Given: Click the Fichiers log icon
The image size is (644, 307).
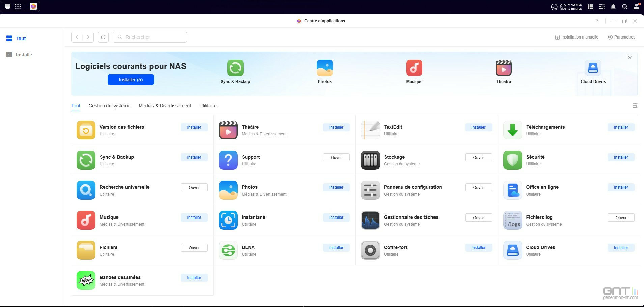Looking at the screenshot, I should (x=512, y=220).
